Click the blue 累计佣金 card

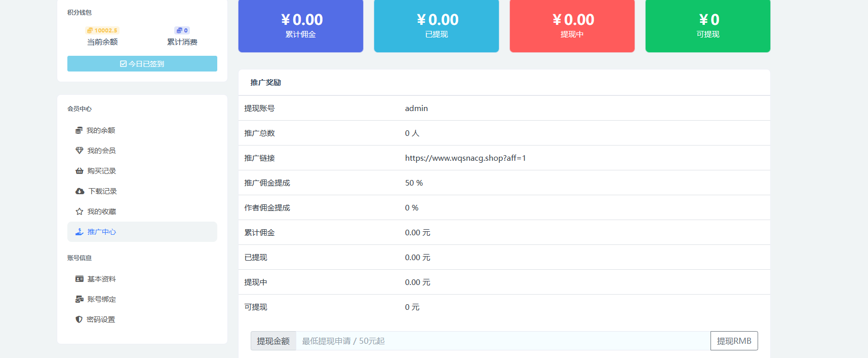pyautogui.click(x=301, y=26)
